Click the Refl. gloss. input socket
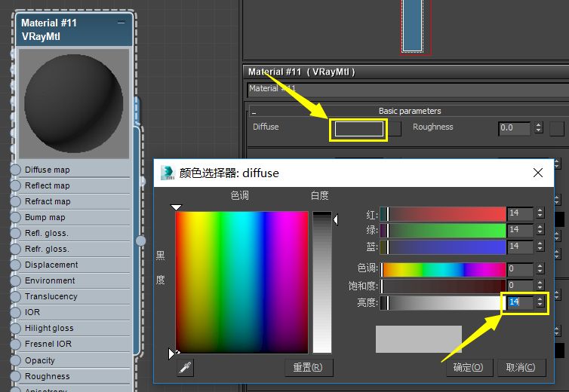Screen dimensions: 569x392 click(x=15, y=233)
